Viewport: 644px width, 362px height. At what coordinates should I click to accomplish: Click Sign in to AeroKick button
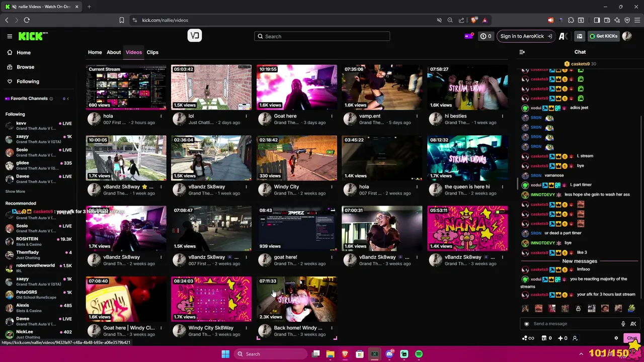[x=526, y=36]
